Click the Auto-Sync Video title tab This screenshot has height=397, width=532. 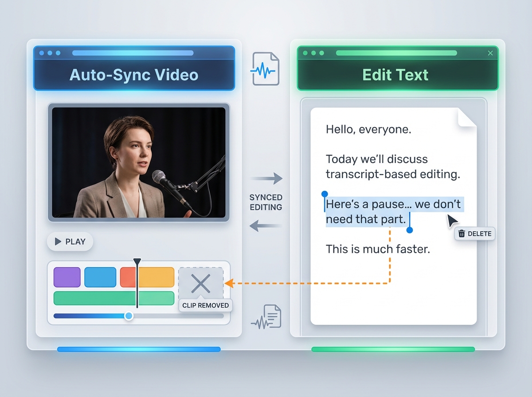click(x=134, y=74)
